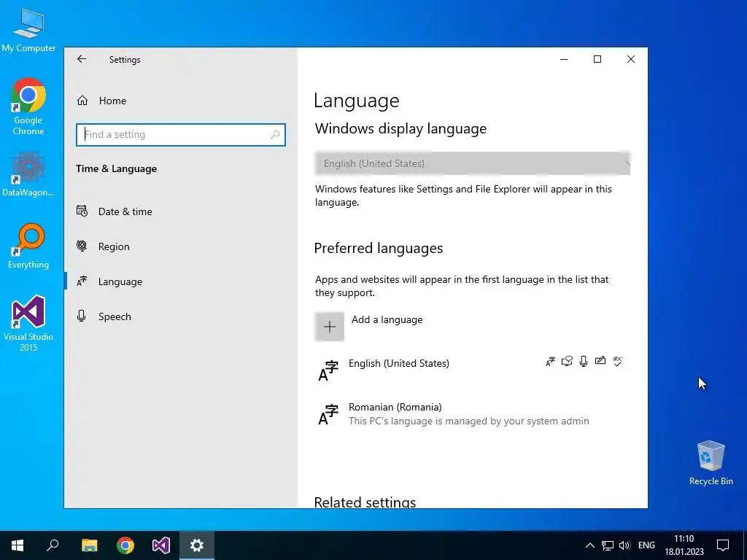Open Everything search desktop shortcut
Viewport: 747px width, 560px height.
pos(28,246)
